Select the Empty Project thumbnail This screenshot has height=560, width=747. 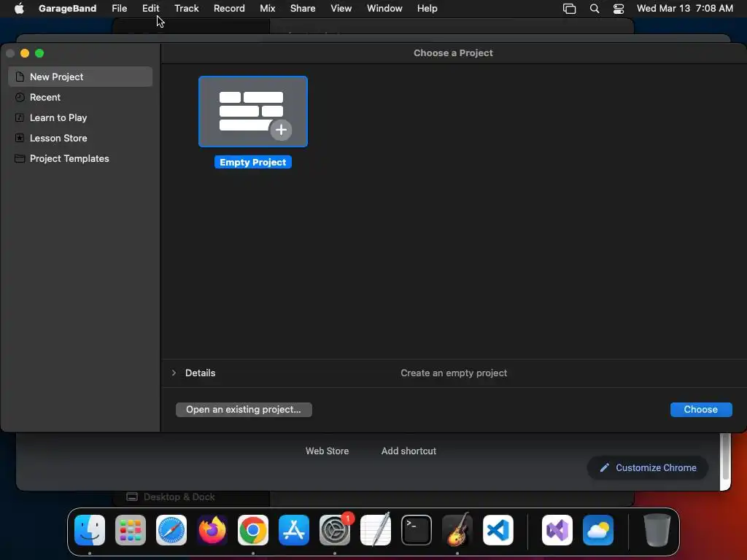click(253, 112)
